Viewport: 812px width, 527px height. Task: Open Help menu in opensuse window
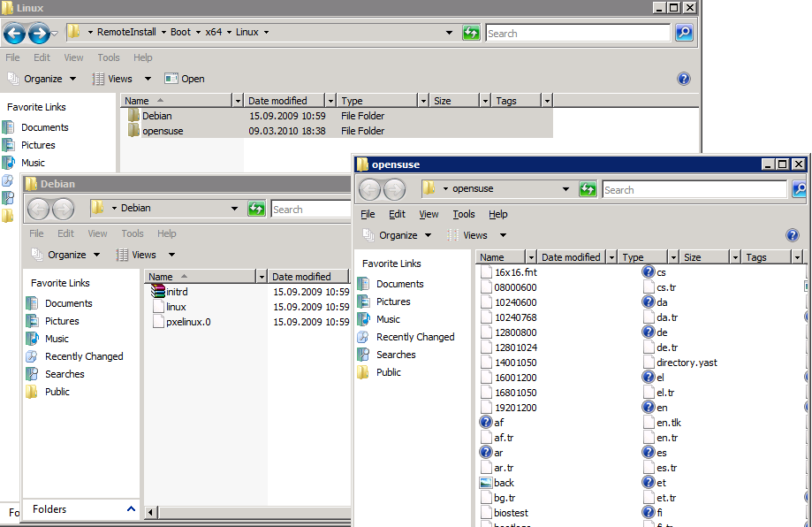click(497, 214)
